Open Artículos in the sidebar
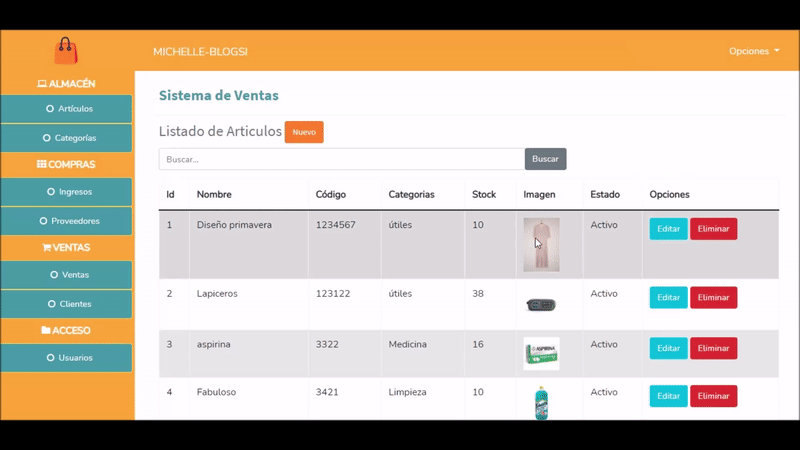Image resolution: width=800 pixels, height=450 pixels. (x=67, y=109)
